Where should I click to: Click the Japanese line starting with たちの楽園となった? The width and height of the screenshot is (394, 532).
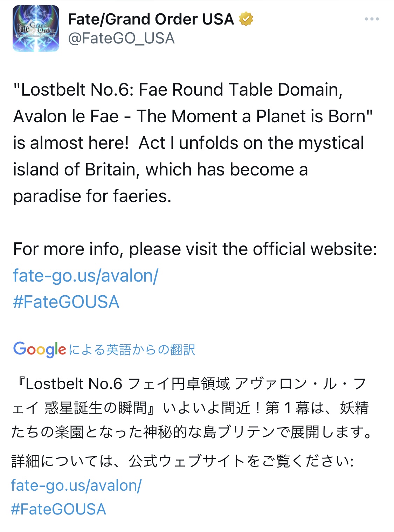(192, 432)
